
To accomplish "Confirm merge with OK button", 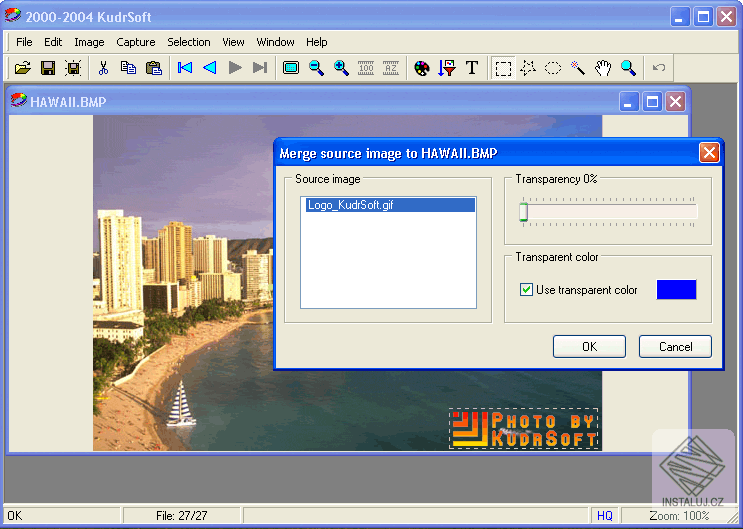I will pyautogui.click(x=589, y=347).
